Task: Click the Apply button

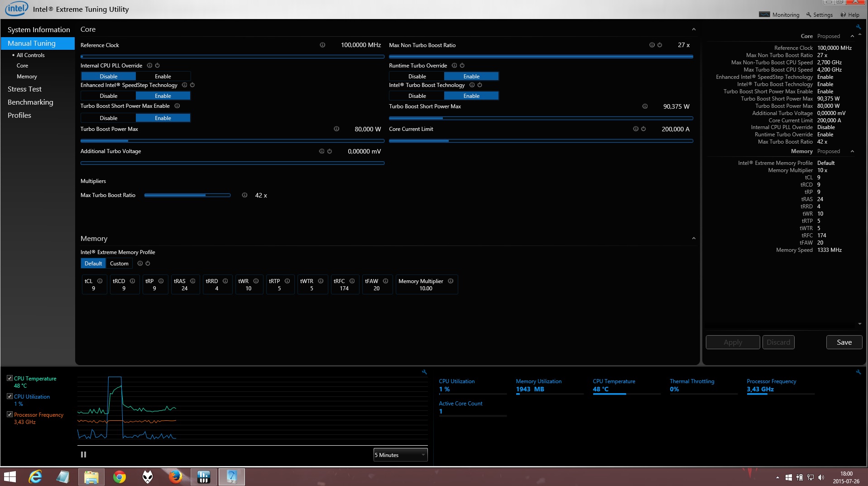Action: point(733,342)
